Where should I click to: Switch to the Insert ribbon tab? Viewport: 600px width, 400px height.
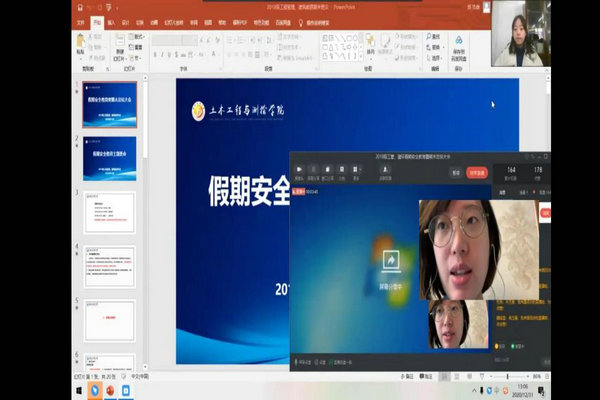(x=111, y=20)
